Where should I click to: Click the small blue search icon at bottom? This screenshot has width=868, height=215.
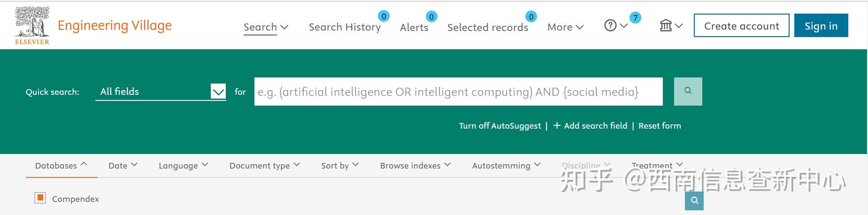(x=694, y=201)
